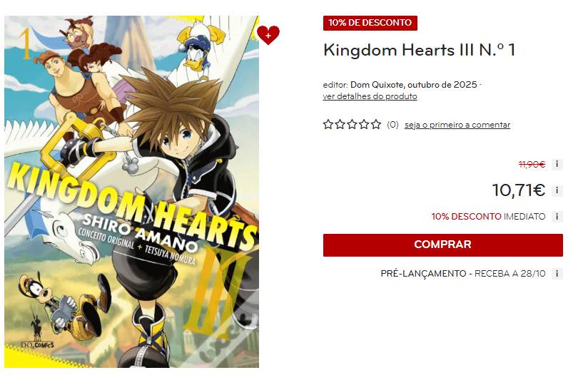
Task: Rate with the third star
Action: (x=352, y=125)
